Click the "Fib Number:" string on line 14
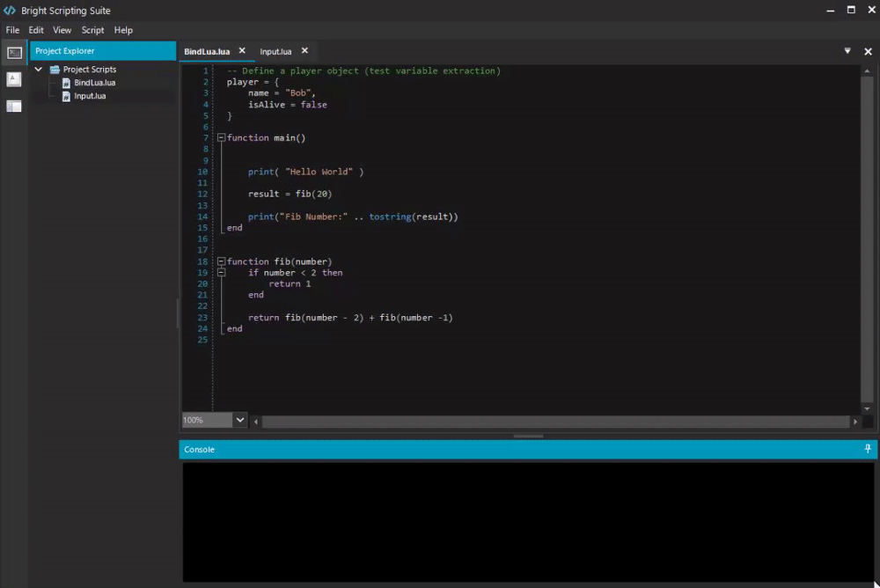880x588 pixels. click(313, 217)
